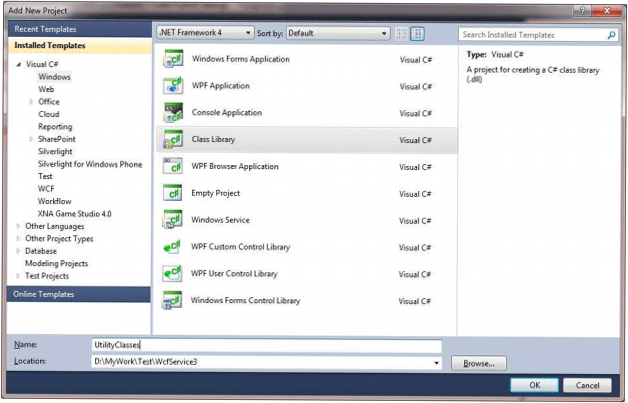Select the WPF Application template name
Viewport: 628px width, 403px height.
(221, 86)
